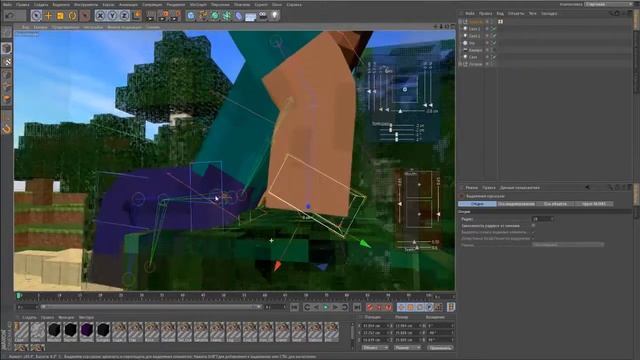Toggle rotation keyframe recording icon
The width and height of the screenshot is (640, 360).
[420, 307]
